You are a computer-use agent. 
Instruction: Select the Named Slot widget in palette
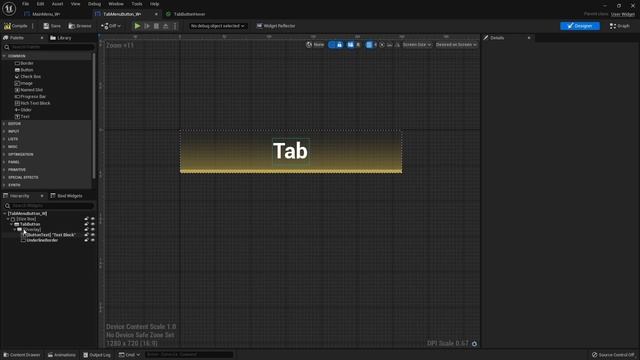[29, 90]
